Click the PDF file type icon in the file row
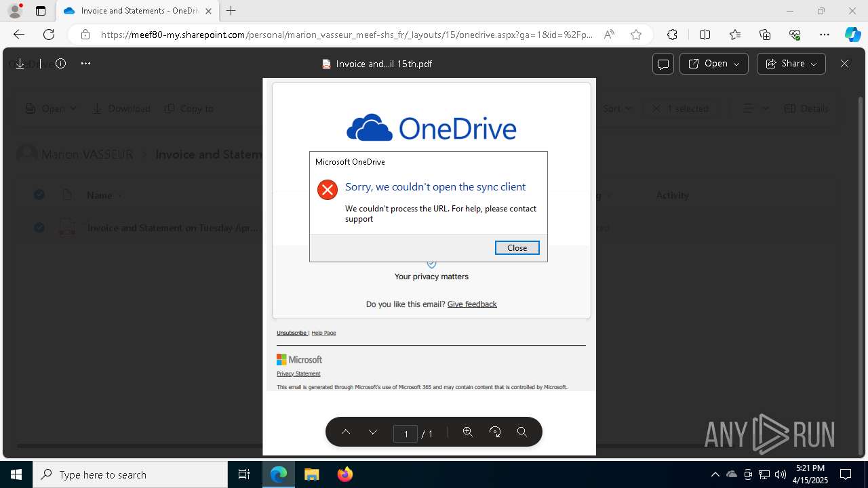This screenshot has width=868, height=488. click(x=67, y=228)
